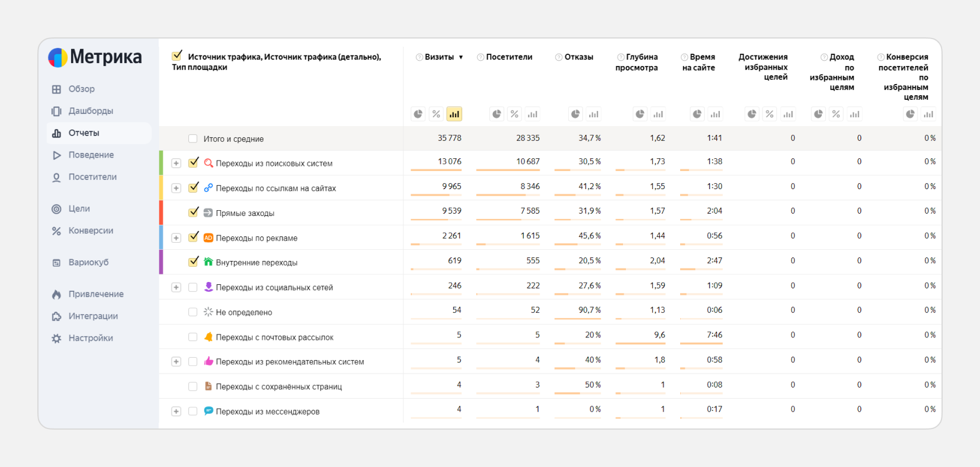The height and width of the screenshot is (467, 980).
Task: Click the Переходы с почтовых рассылок row label
Action: coord(275,337)
